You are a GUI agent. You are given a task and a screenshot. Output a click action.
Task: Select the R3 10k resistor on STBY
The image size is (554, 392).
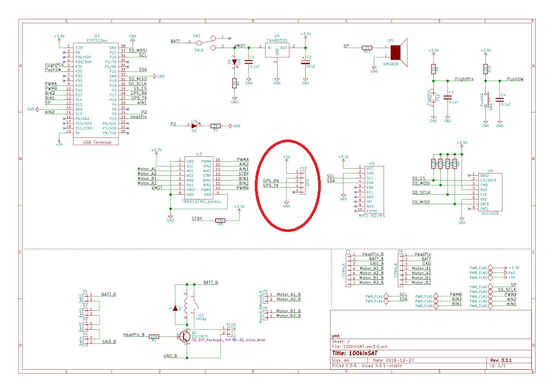220,220
